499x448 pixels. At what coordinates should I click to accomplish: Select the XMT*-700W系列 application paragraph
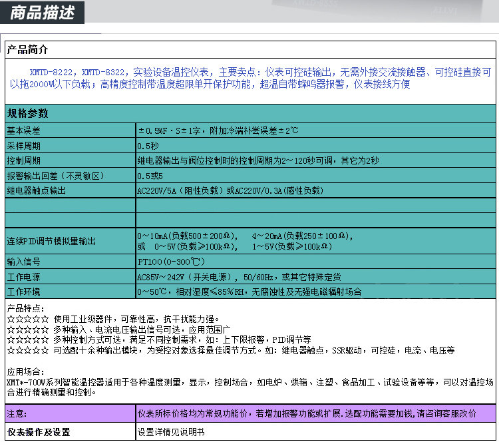250,387
